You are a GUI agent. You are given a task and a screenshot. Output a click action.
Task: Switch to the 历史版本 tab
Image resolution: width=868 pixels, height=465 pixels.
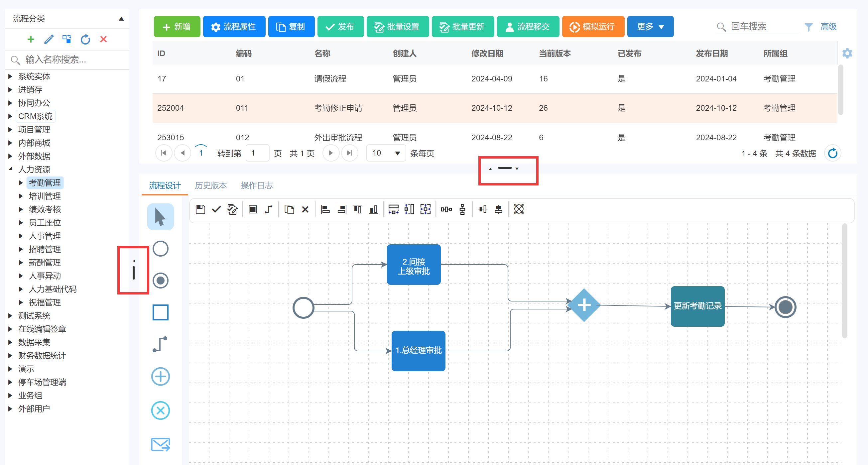pos(210,185)
